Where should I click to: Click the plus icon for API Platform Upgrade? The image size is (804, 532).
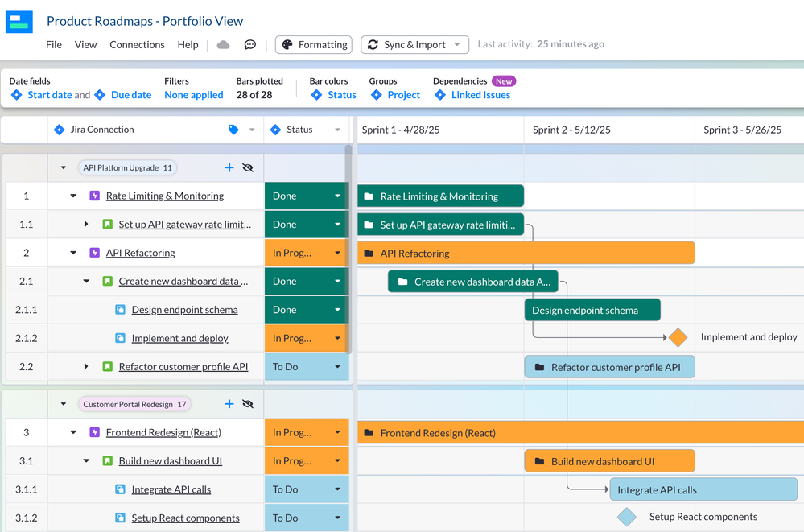229,167
